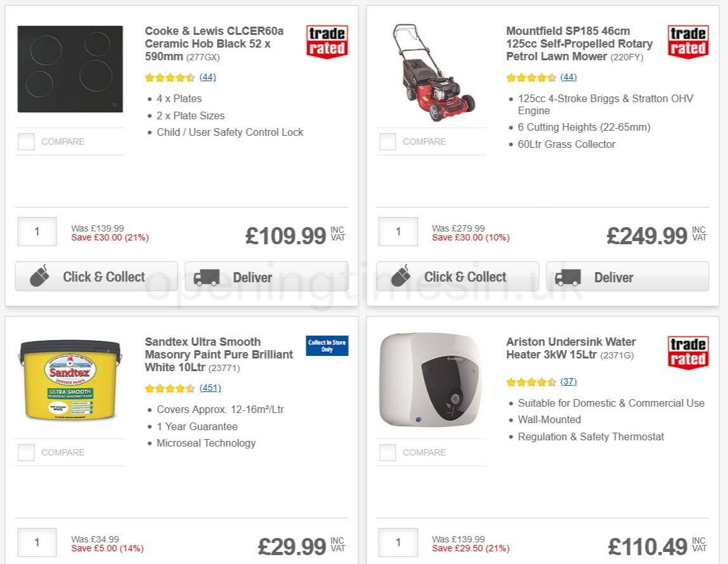728x564 pixels.
Task: Tick the COMPARE checkbox for the ceramic hob
Action: coord(25,141)
